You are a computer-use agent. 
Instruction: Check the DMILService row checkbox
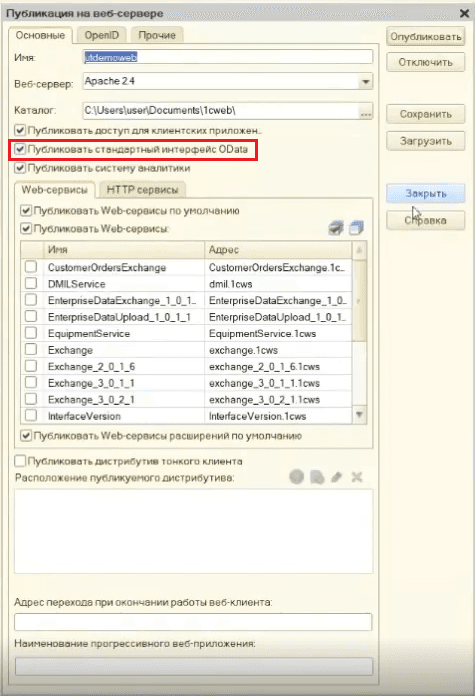[x=31, y=283]
